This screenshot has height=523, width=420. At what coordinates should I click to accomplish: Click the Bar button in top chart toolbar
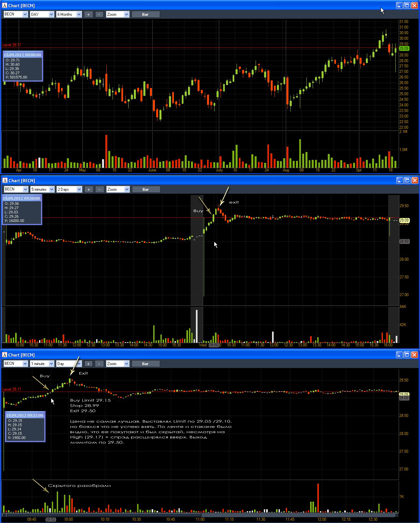(x=145, y=14)
